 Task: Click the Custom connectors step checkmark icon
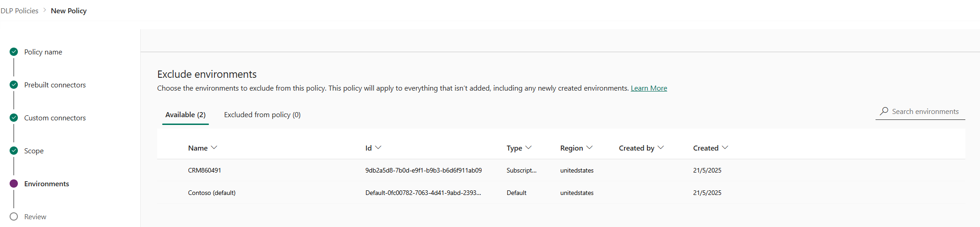(x=14, y=118)
